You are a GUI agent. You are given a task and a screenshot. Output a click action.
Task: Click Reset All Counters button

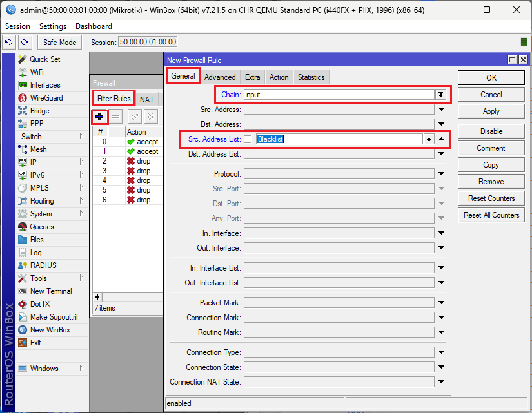(x=491, y=215)
